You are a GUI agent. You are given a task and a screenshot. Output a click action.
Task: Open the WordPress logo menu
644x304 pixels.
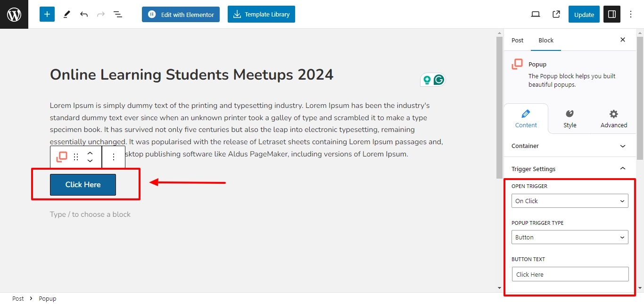pyautogui.click(x=14, y=14)
